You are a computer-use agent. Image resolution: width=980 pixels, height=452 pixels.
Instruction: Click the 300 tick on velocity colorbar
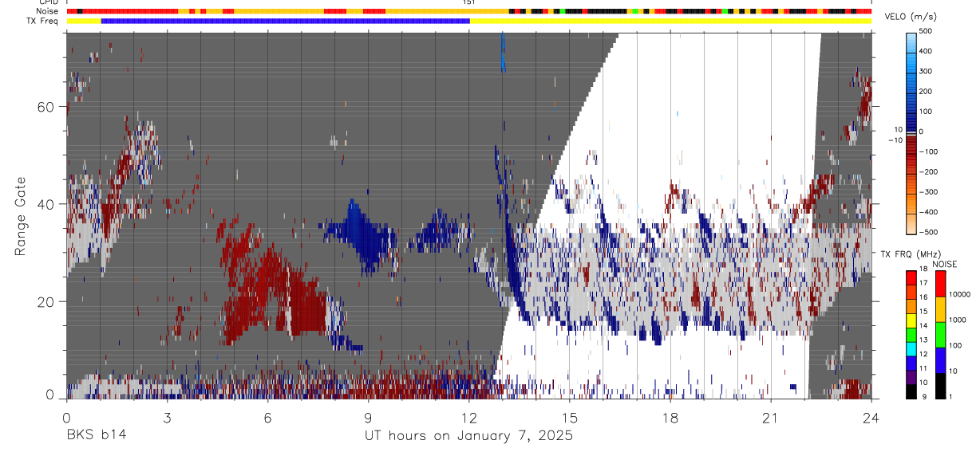926,71
